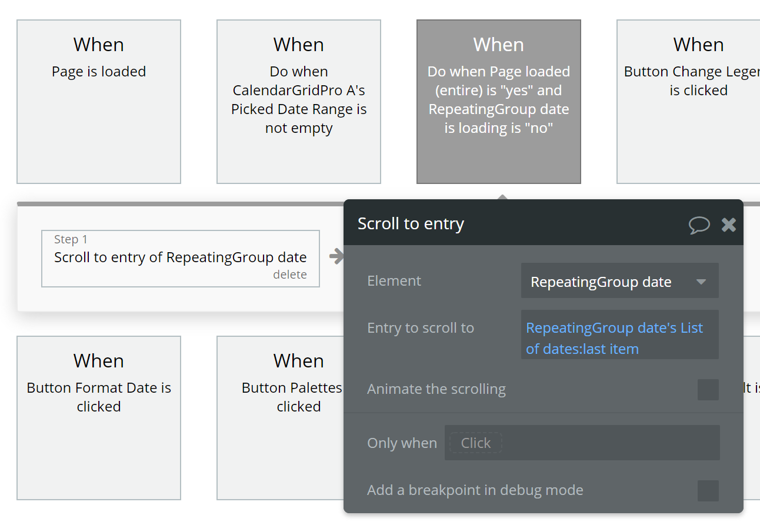
Task: Open the Element RepeatingGroup date dropdown
Action: [619, 281]
